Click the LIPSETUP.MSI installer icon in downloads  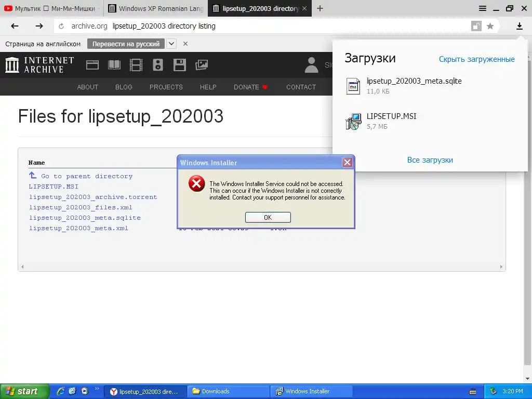pyautogui.click(x=353, y=122)
